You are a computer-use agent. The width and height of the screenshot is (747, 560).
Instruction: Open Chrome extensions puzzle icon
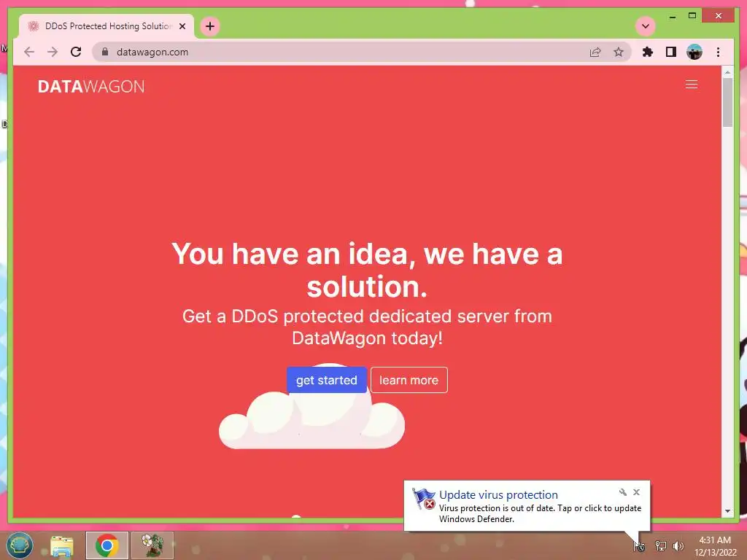(648, 52)
